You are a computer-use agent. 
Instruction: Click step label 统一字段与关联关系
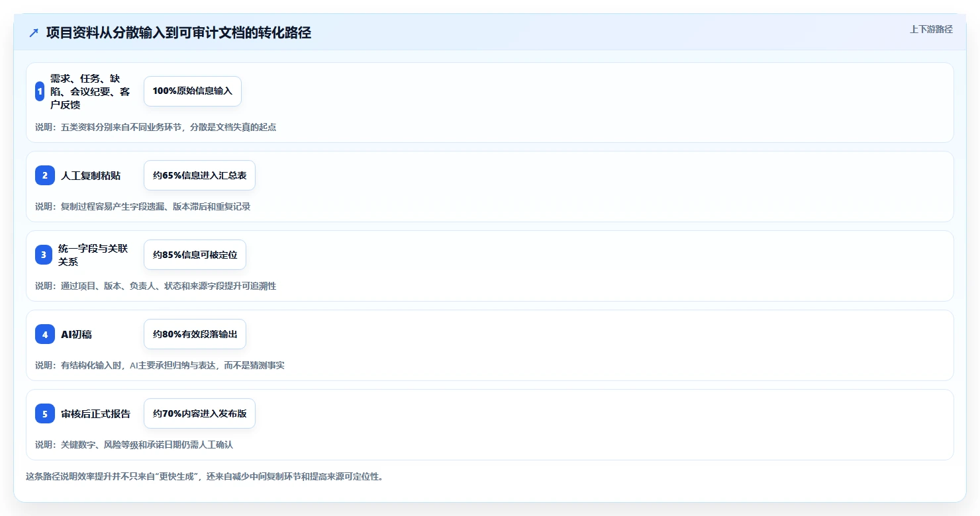coord(93,255)
